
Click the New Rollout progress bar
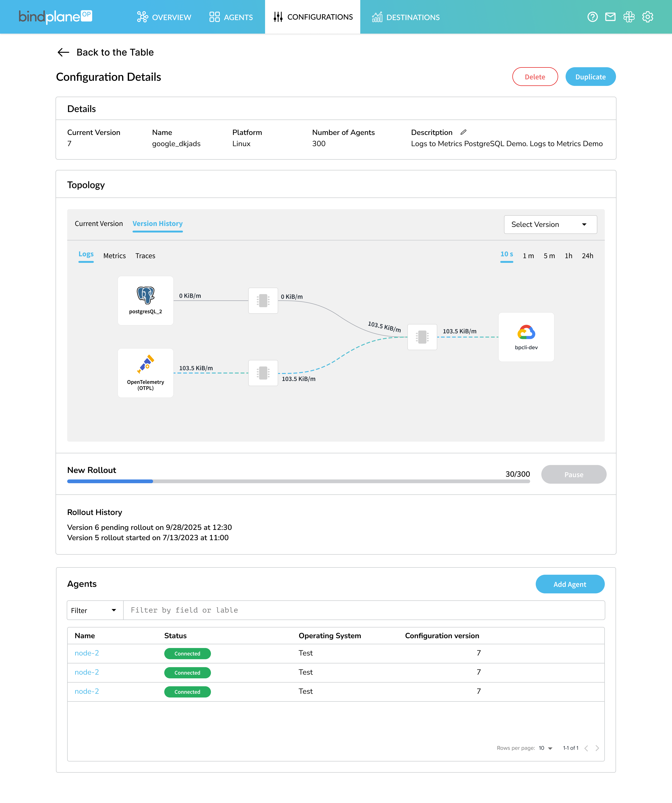[298, 481]
